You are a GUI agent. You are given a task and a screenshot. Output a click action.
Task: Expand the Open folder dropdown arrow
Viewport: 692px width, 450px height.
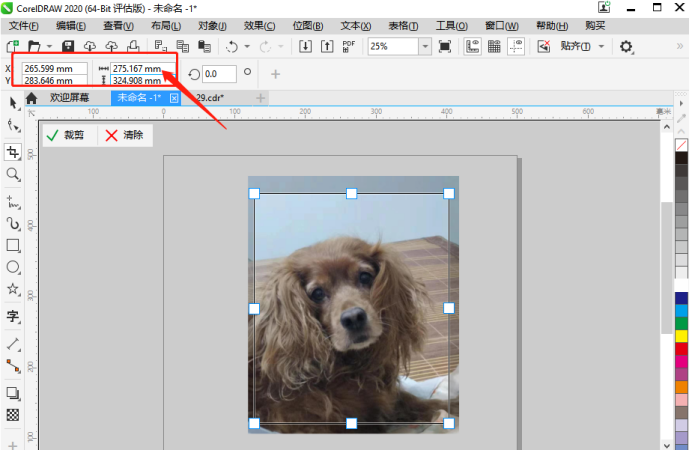coord(48,47)
